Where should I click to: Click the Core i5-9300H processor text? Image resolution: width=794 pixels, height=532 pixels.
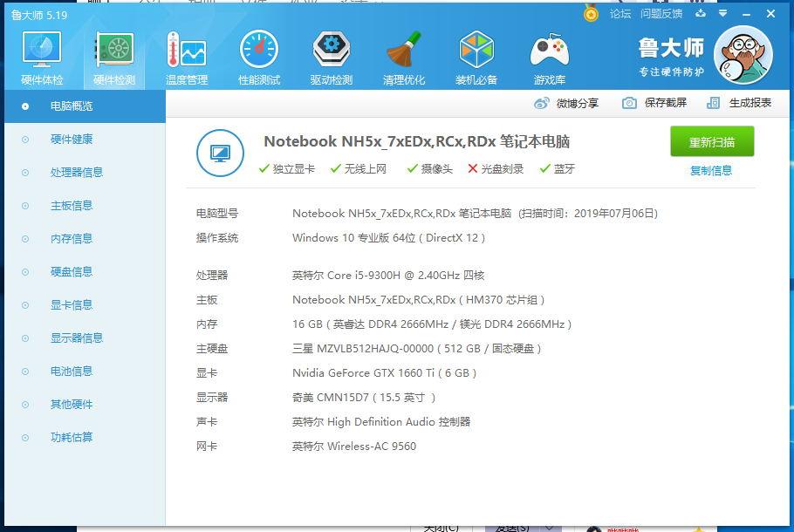388,276
